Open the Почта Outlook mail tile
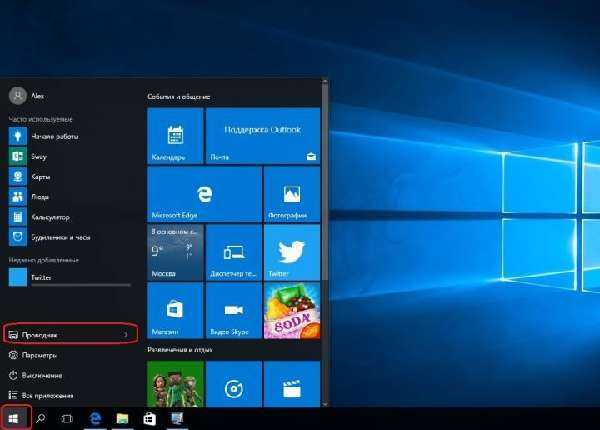Screen dimensions: 600x430 (262, 134)
